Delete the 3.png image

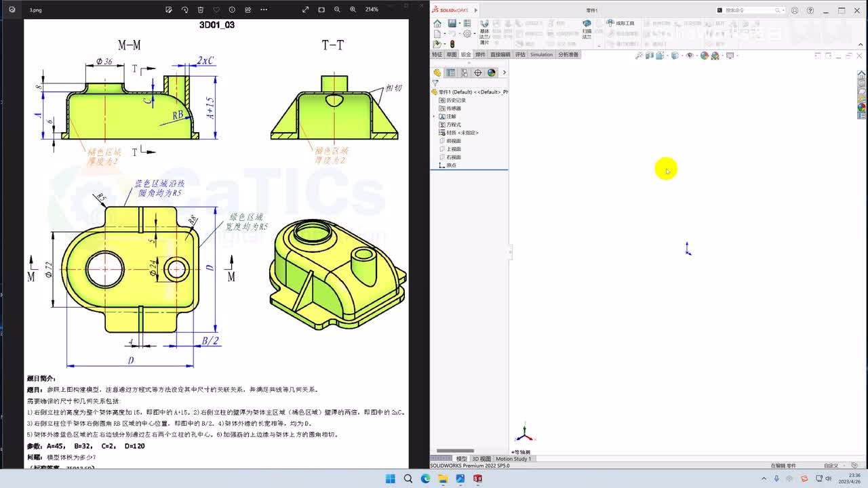201,9
